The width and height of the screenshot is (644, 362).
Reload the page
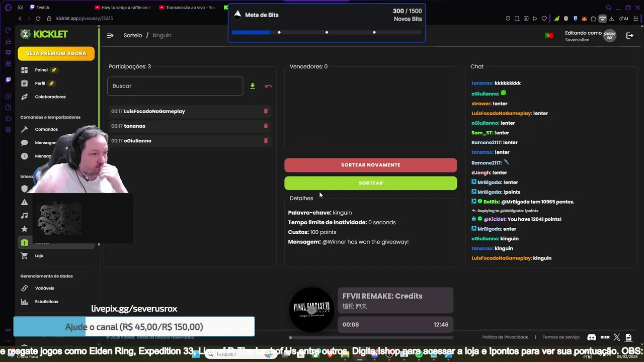(x=38, y=19)
